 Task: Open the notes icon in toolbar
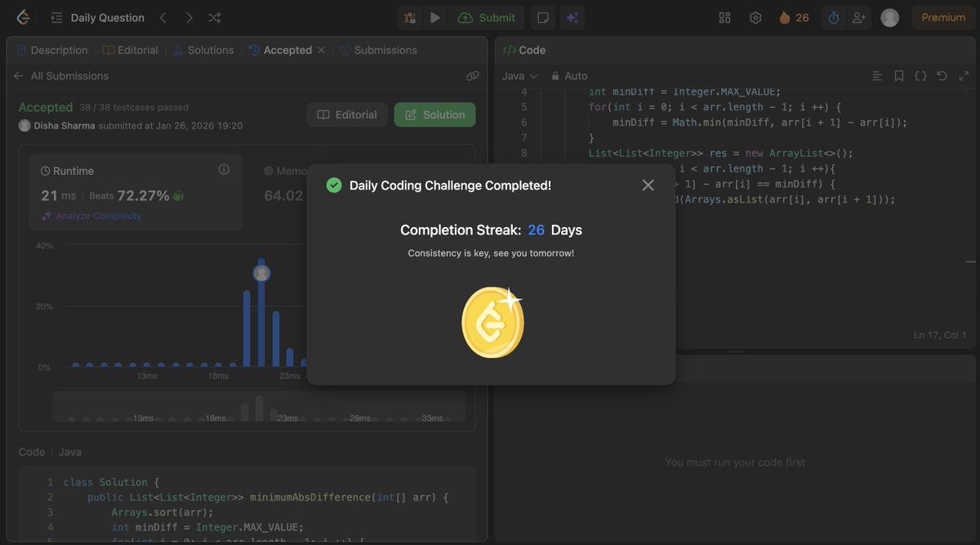(x=542, y=17)
